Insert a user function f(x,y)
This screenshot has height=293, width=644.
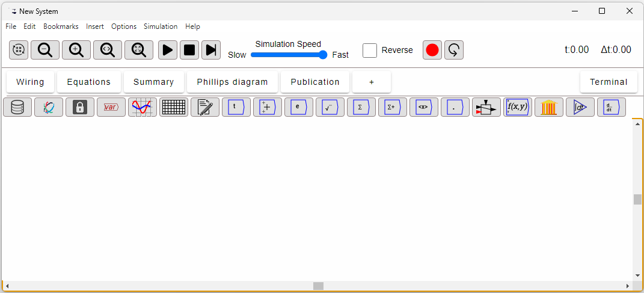(x=518, y=107)
